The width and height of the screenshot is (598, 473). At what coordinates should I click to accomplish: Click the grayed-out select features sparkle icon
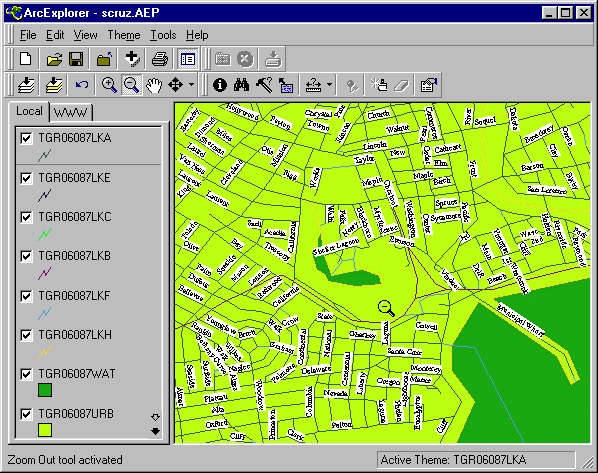coord(379,85)
